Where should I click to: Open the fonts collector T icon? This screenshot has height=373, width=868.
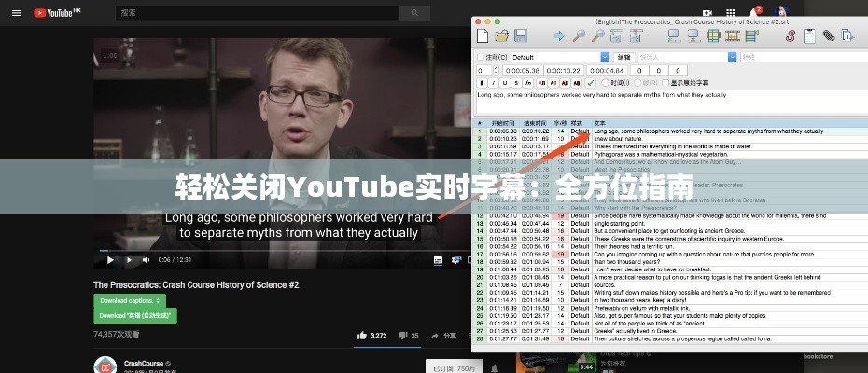coord(847,36)
